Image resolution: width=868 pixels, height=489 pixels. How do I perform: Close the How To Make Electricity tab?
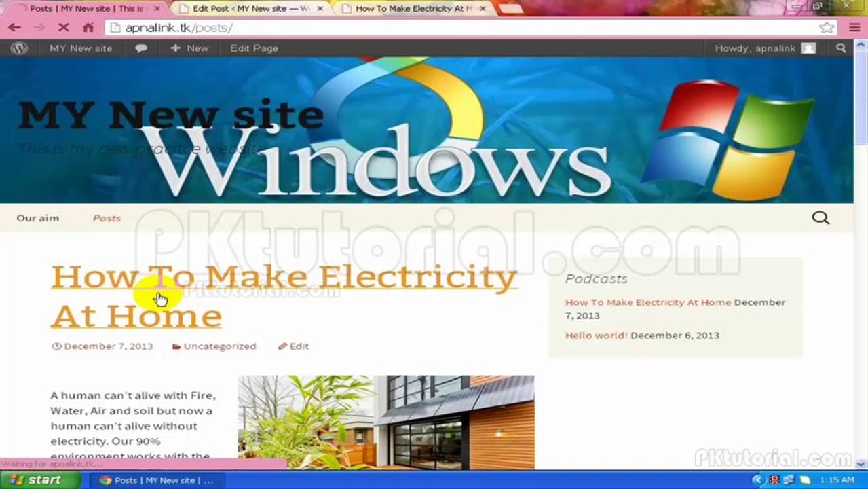click(x=483, y=9)
